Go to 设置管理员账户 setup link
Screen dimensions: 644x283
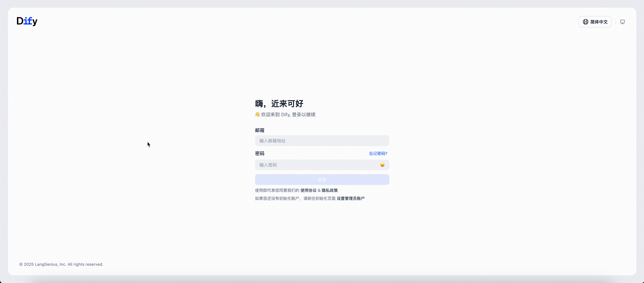point(351,198)
